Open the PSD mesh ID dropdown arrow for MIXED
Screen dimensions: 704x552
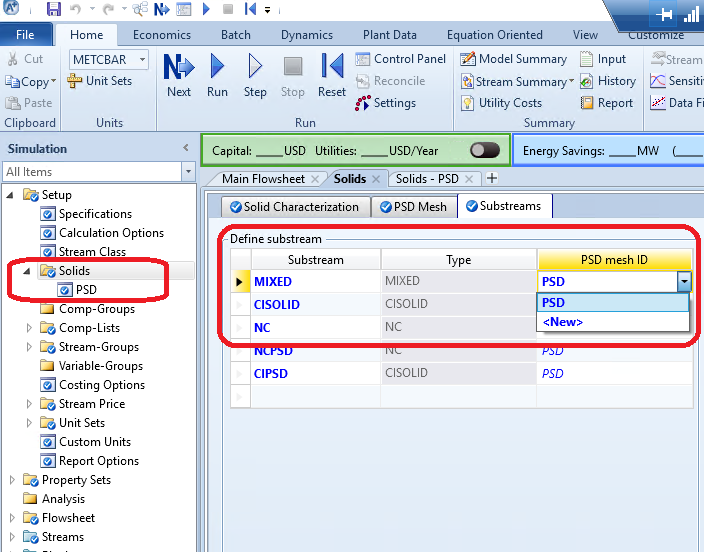pos(684,282)
